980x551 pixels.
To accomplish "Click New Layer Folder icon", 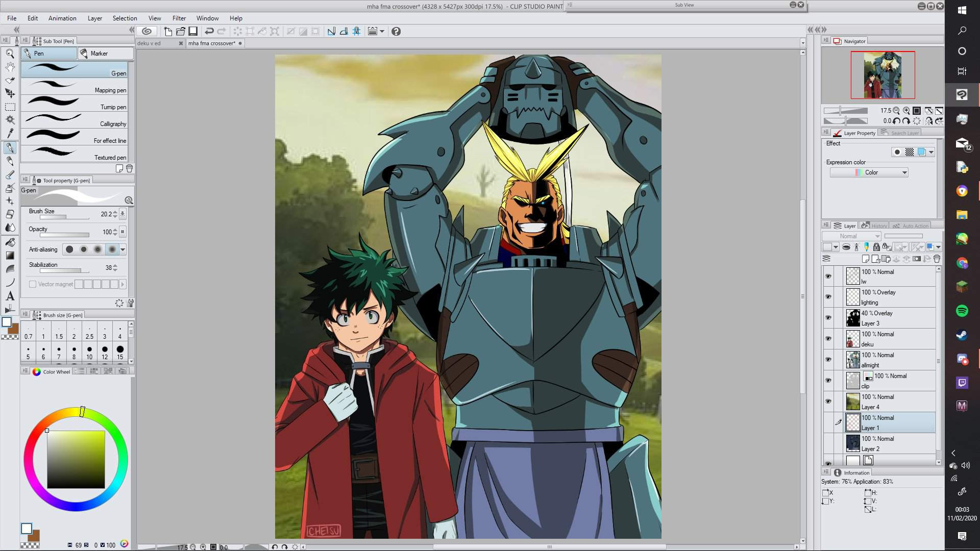I will [886, 259].
